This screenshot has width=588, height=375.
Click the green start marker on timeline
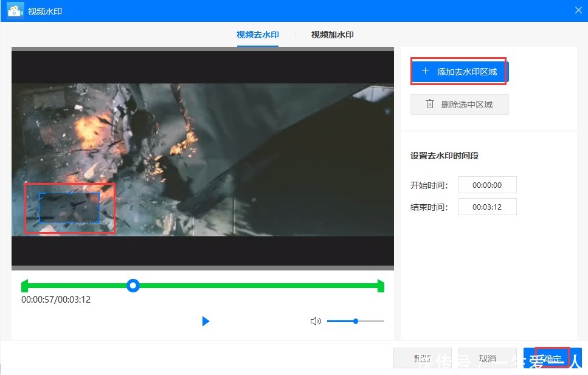tap(24, 286)
